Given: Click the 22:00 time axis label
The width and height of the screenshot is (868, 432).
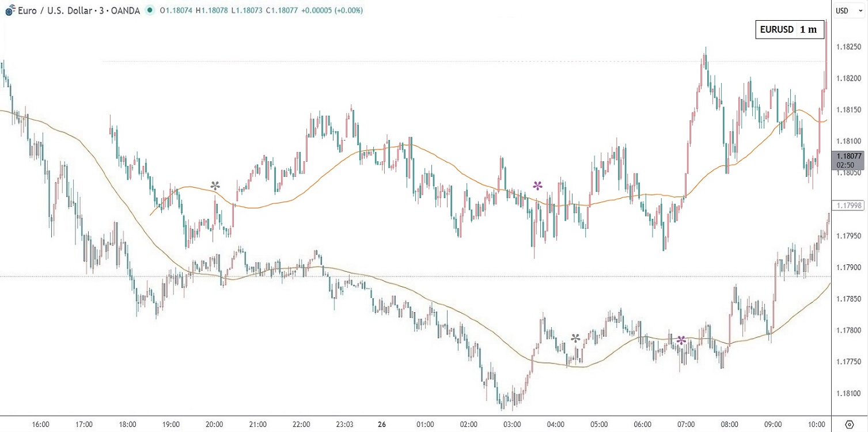Looking at the screenshot, I should 301,425.
